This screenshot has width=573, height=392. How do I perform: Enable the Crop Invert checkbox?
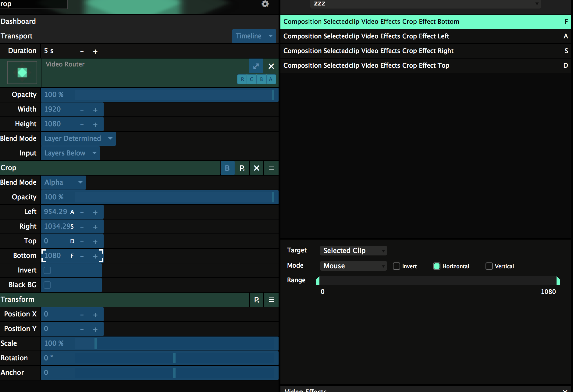click(47, 270)
